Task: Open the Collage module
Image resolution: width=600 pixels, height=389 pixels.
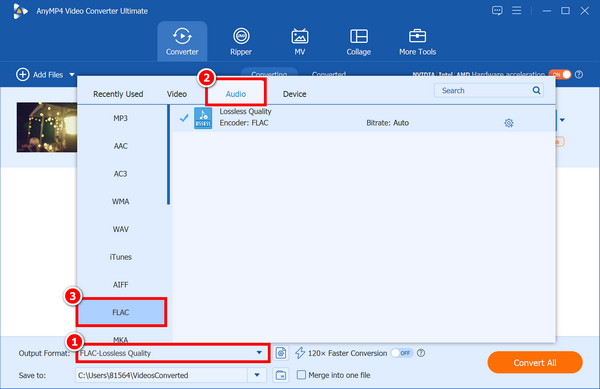Action: [x=359, y=41]
